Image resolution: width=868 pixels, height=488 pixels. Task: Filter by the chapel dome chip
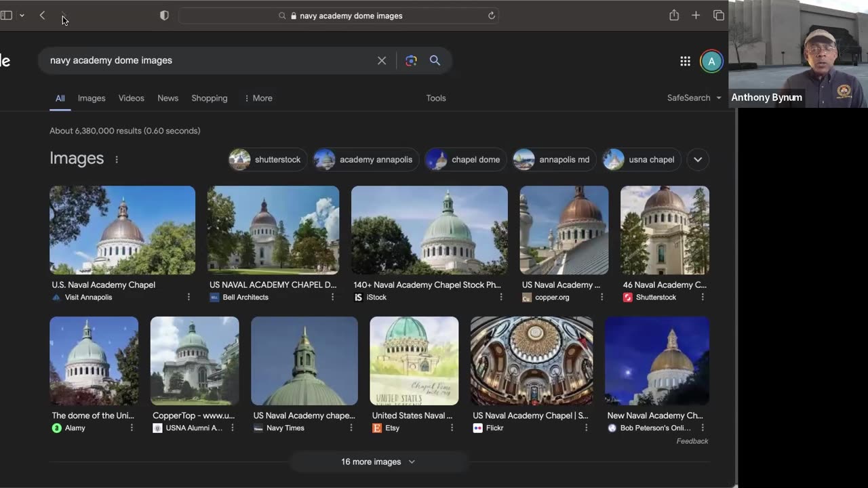coord(465,160)
